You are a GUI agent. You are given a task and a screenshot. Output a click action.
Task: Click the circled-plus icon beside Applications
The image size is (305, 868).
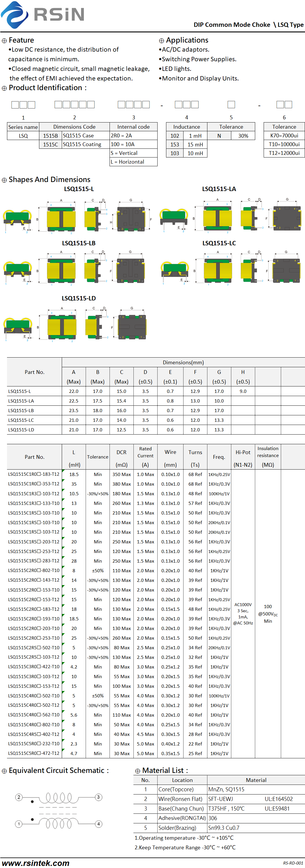[162, 41]
